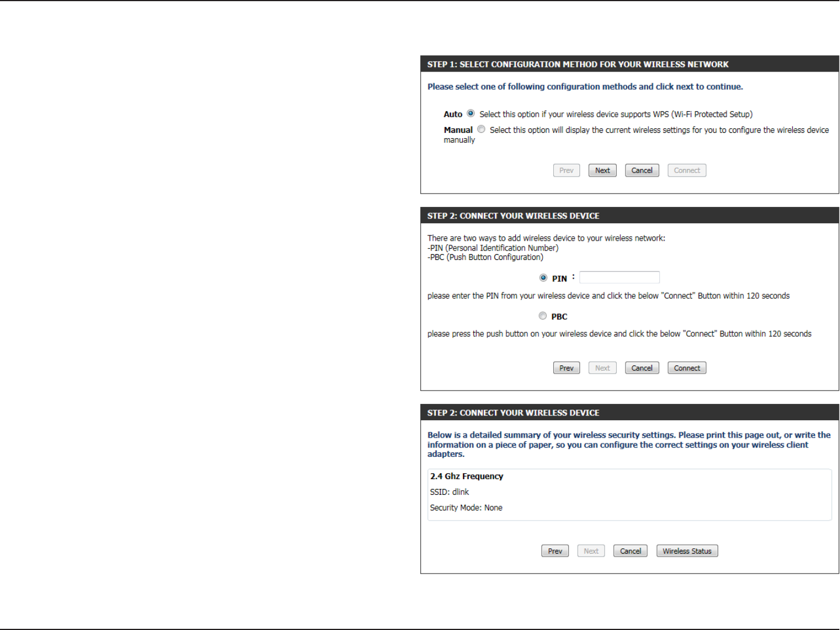This screenshot has width=840, height=630.
Task: Go back with Prev in the PIN/PBC panel
Action: tap(567, 368)
